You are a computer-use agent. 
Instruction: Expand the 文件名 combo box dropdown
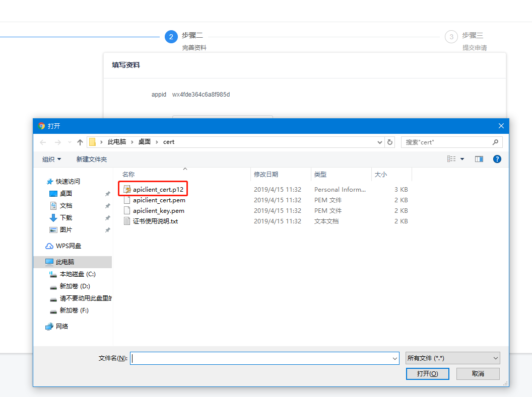pyautogui.click(x=395, y=358)
